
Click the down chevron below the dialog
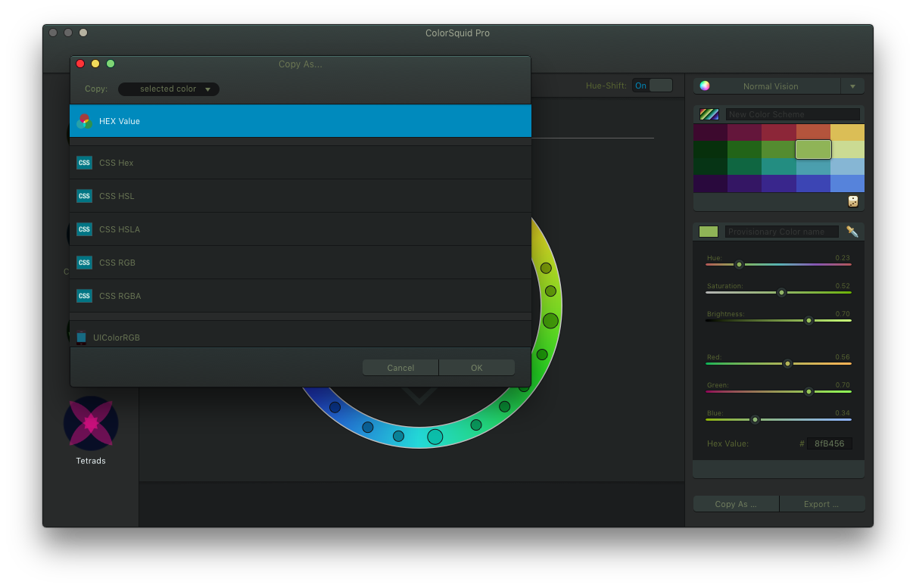coord(419,396)
